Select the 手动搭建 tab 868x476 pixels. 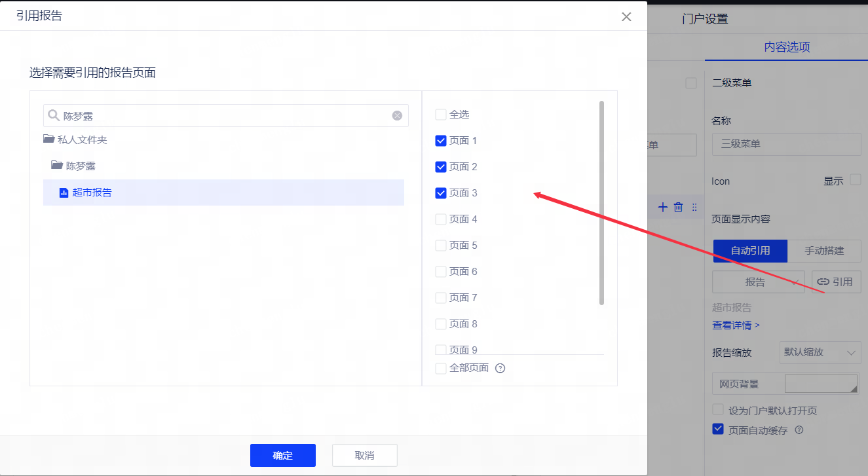823,251
